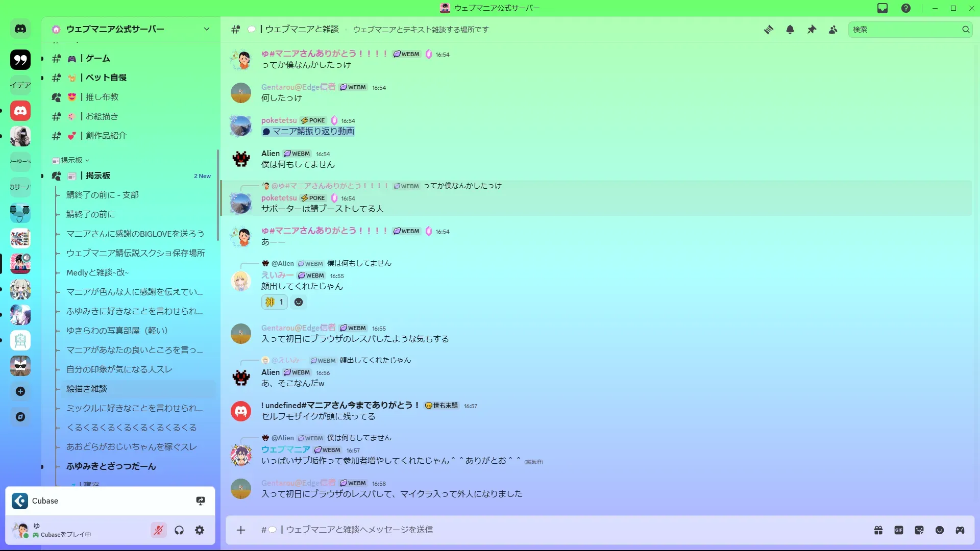Screen dimensions: 980x551
Task: Toggle microphone mute
Action: point(159,530)
